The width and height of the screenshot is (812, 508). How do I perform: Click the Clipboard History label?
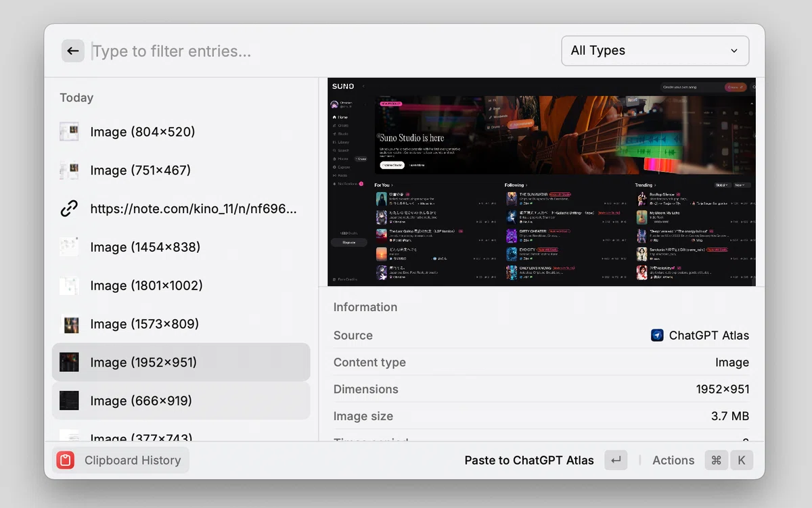(x=133, y=460)
